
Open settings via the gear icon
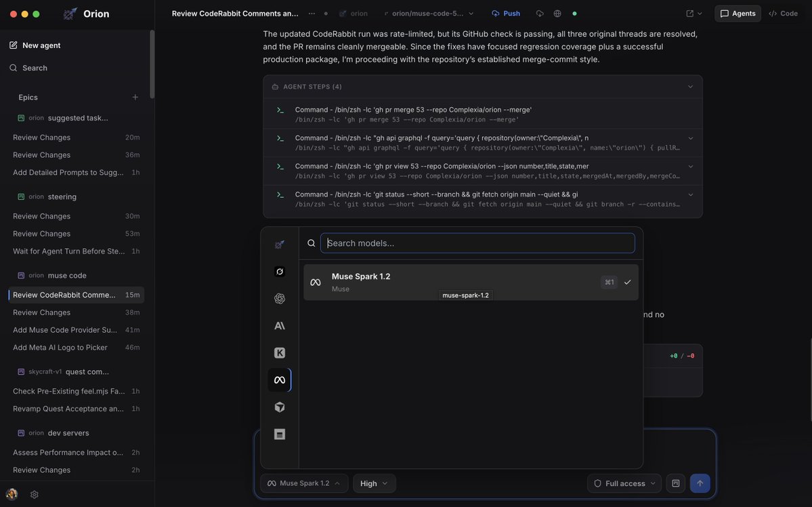[x=34, y=495]
